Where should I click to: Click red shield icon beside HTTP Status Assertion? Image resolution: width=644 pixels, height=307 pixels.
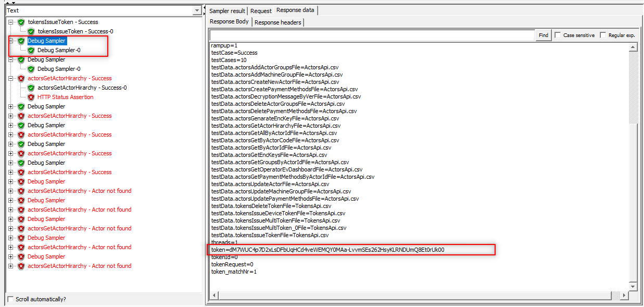[31, 97]
